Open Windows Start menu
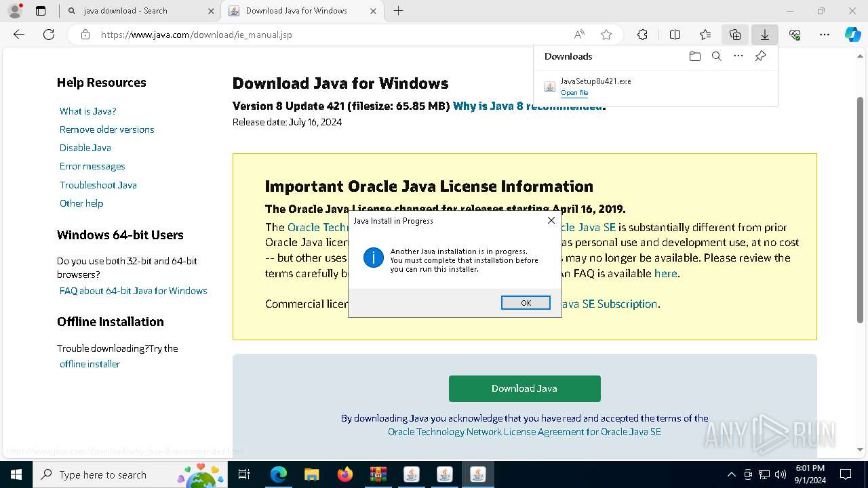 coord(16,474)
